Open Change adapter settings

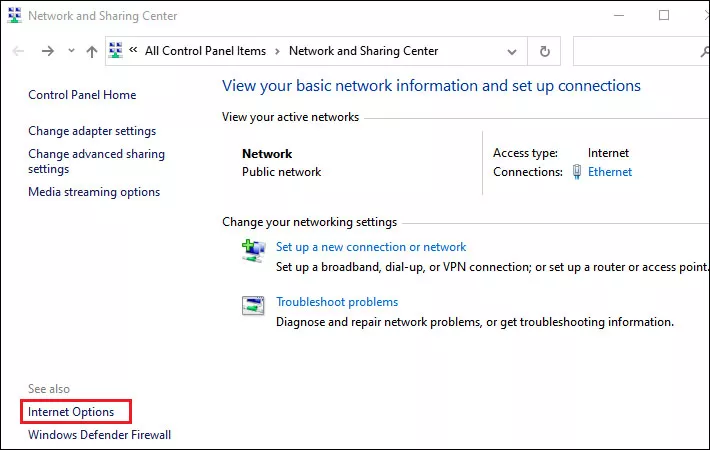[x=92, y=131]
